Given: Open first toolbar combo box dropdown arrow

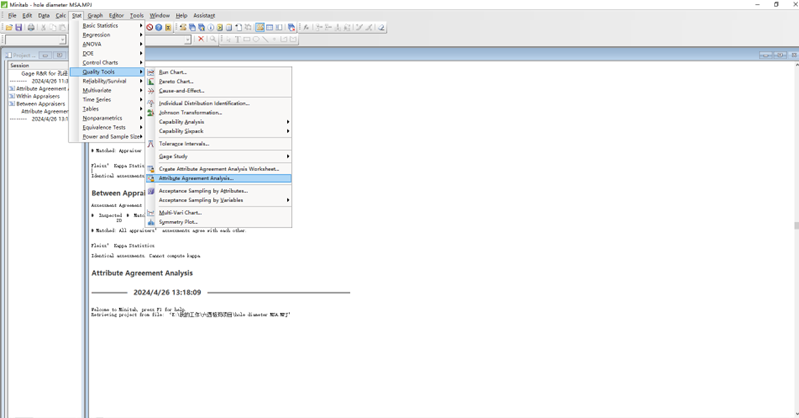Looking at the screenshot, I should tap(63, 40).
